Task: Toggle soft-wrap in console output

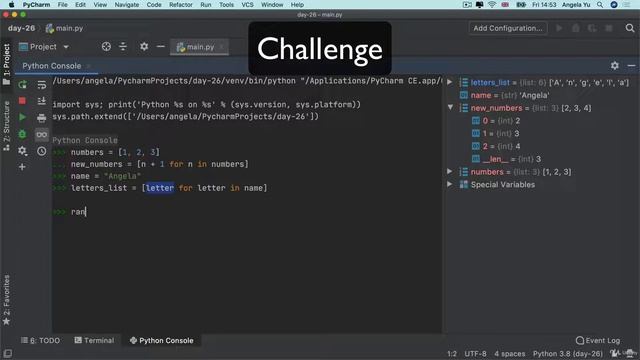Action: 42,85
